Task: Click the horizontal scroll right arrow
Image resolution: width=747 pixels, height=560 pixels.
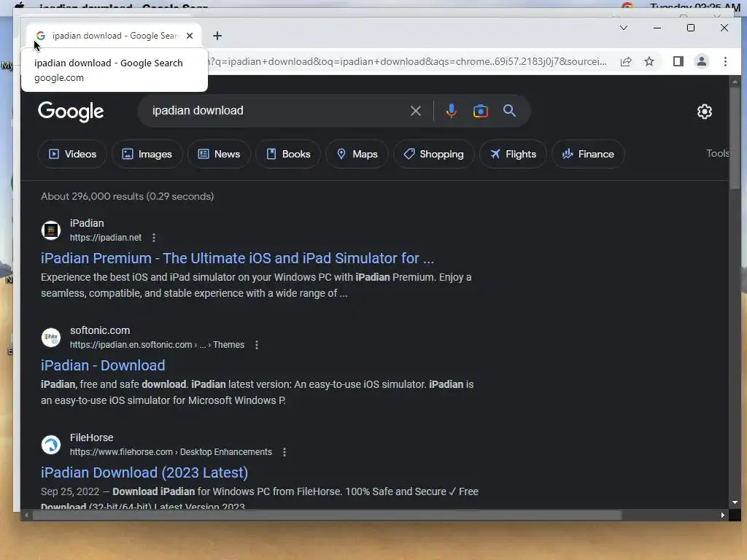Action: [x=723, y=516]
